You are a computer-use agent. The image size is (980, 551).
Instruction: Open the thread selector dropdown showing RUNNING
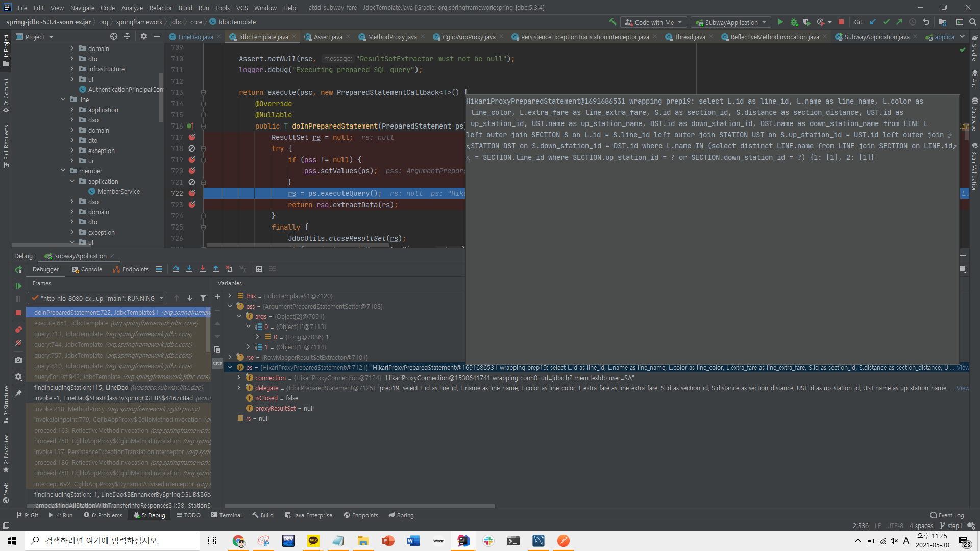[x=97, y=298]
